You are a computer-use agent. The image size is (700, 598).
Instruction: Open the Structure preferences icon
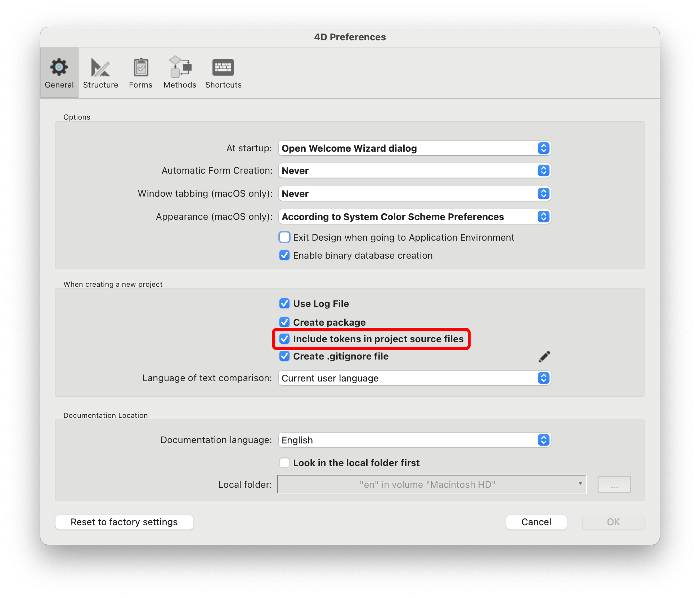coord(100,67)
